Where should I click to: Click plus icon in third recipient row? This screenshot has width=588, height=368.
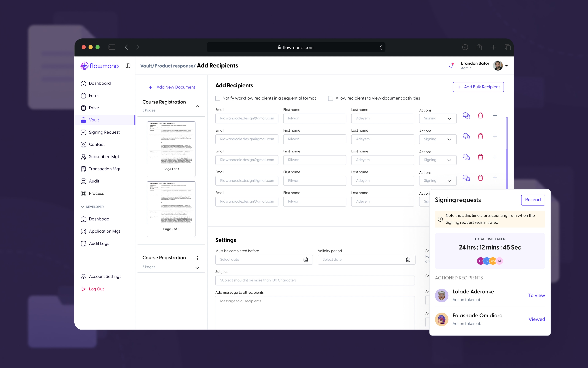point(495,157)
